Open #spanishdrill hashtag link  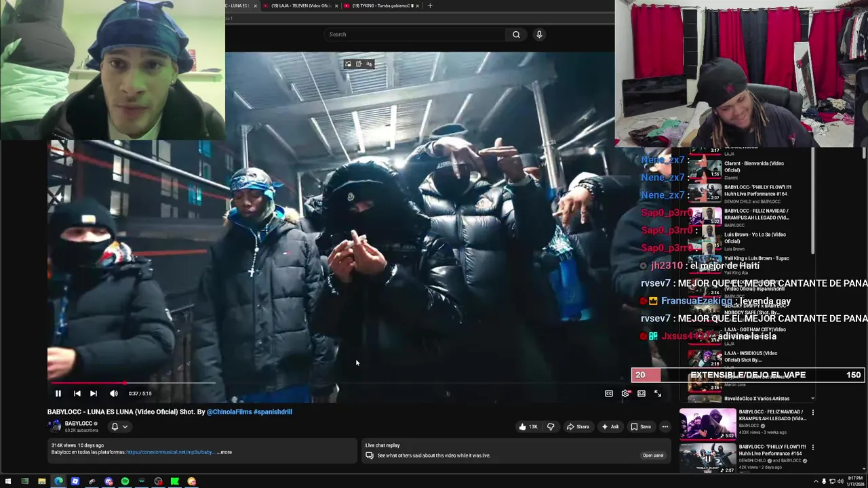tap(273, 411)
